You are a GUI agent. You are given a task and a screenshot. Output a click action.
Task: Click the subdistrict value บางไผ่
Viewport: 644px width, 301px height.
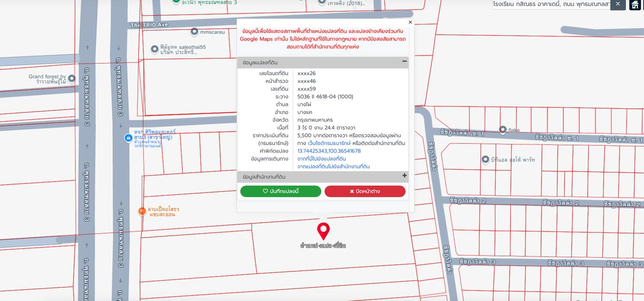click(304, 104)
